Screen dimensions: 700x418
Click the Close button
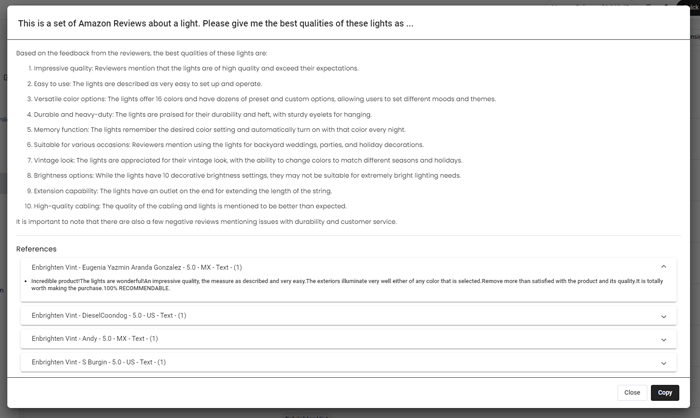click(x=632, y=393)
